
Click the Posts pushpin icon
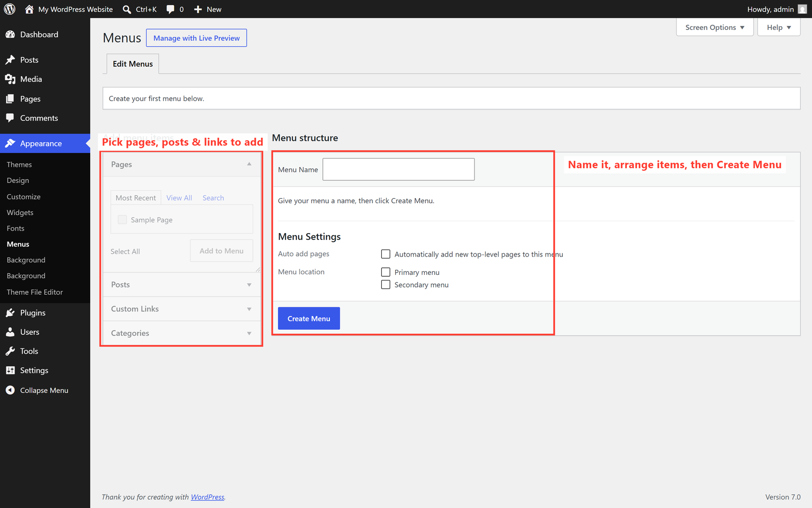point(10,60)
